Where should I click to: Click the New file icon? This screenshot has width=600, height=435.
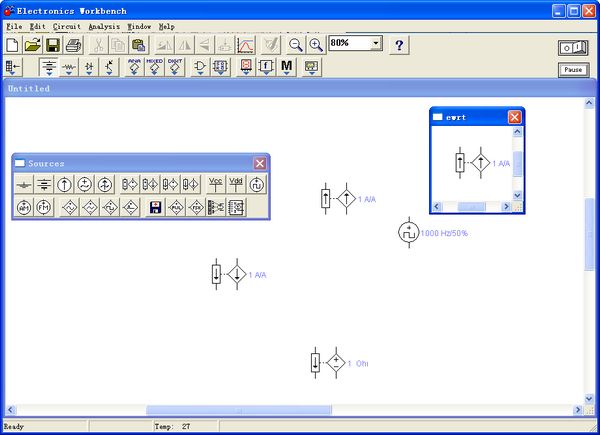point(12,45)
